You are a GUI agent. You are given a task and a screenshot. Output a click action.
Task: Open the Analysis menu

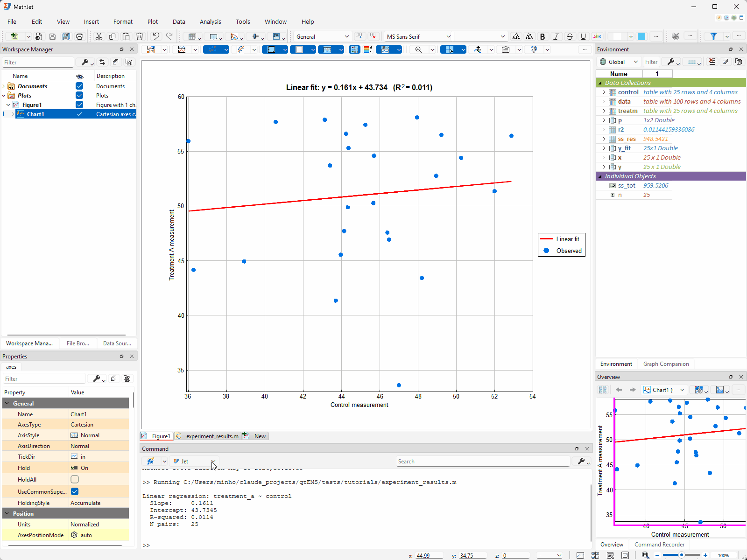click(210, 21)
